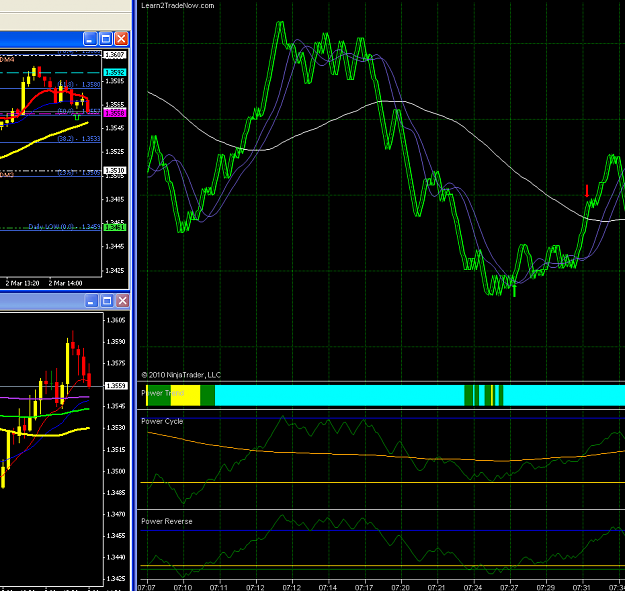Select the (23.6) 1.3505 Fibonacci label
This screenshot has height=591, width=625.
(x=79, y=173)
